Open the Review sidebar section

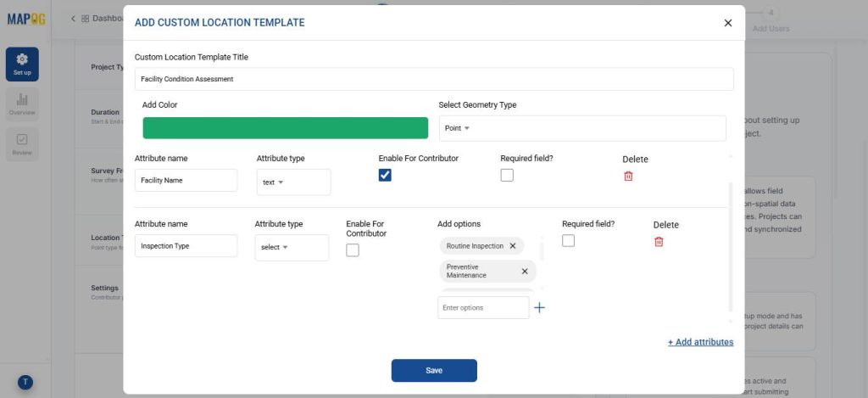pos(22,144)
